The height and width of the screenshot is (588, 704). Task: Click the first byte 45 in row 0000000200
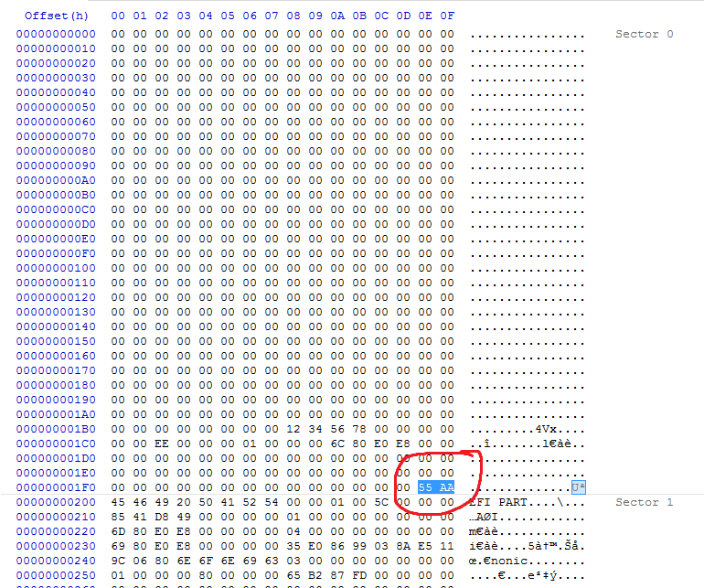(x=118, y=502)
